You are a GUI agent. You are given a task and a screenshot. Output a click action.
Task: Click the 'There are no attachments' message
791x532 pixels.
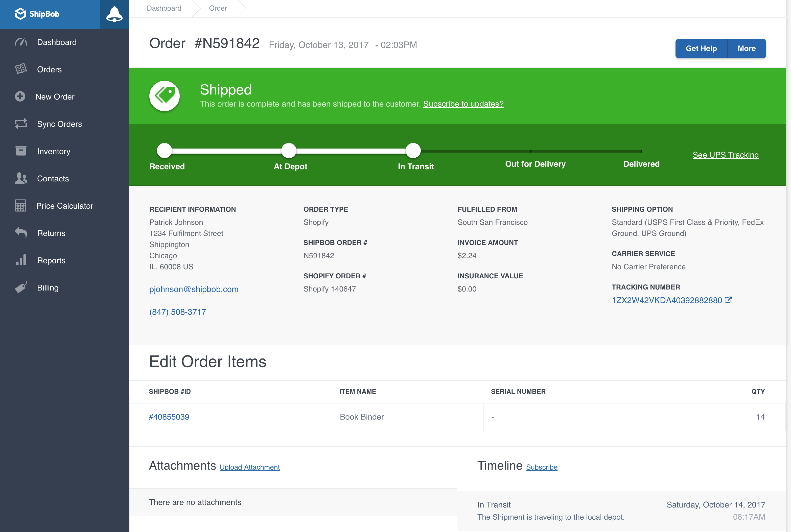(x=195, y=502)
